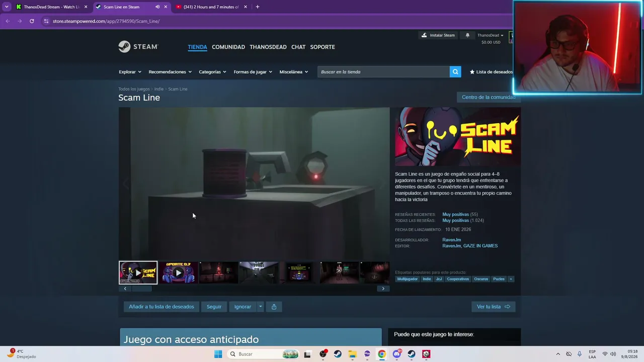Expand more tags with plus button
The image size is (644, 362).
pyautogui.click(x=511, y=279)
